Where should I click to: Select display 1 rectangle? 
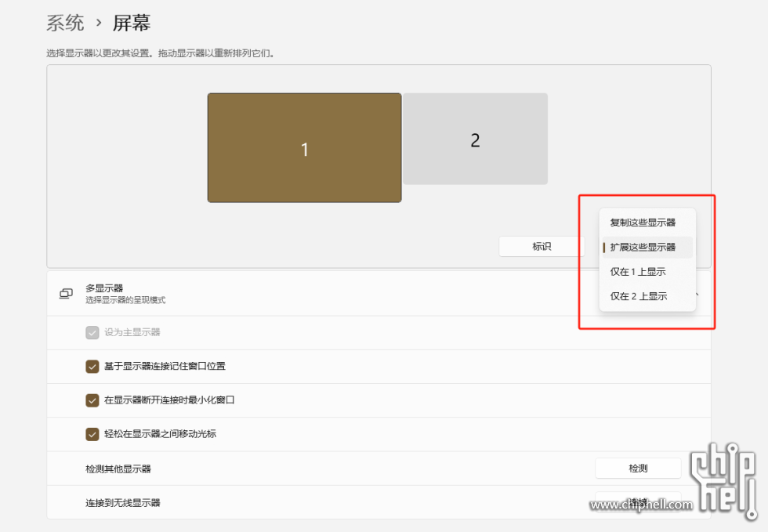tap(304, 147)
